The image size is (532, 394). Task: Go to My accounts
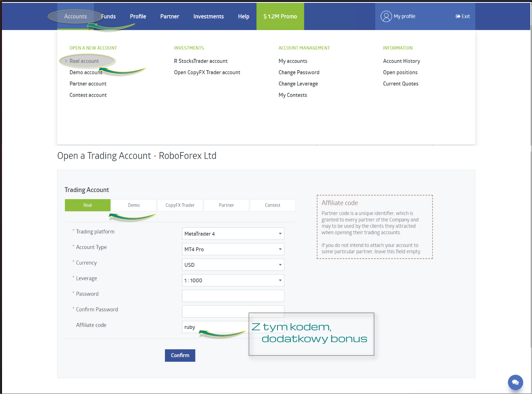click(293, 61)
